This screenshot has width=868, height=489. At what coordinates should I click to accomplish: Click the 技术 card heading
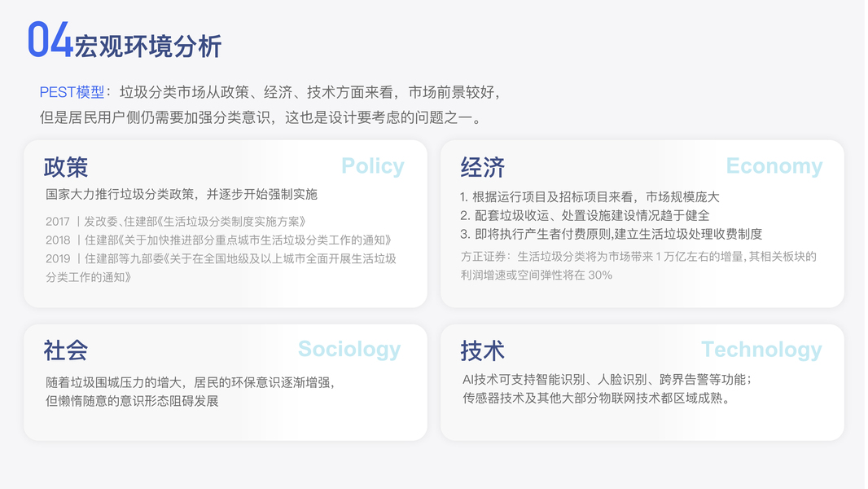tap(482, 350)
